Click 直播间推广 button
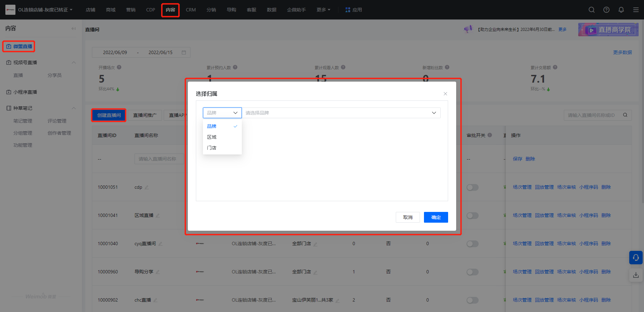Screen dimensions: 644x312 pos(145,115)
